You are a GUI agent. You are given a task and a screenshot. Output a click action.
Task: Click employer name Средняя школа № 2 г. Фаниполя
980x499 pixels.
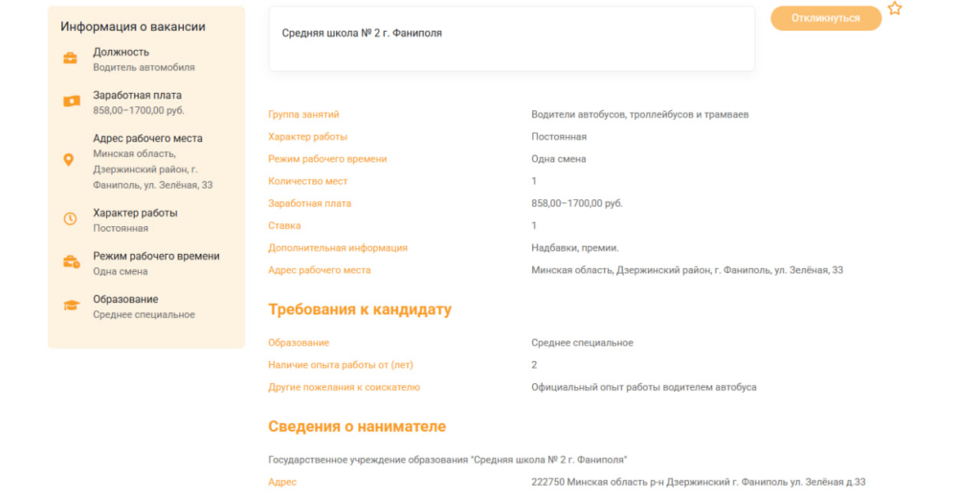(362, 33)
